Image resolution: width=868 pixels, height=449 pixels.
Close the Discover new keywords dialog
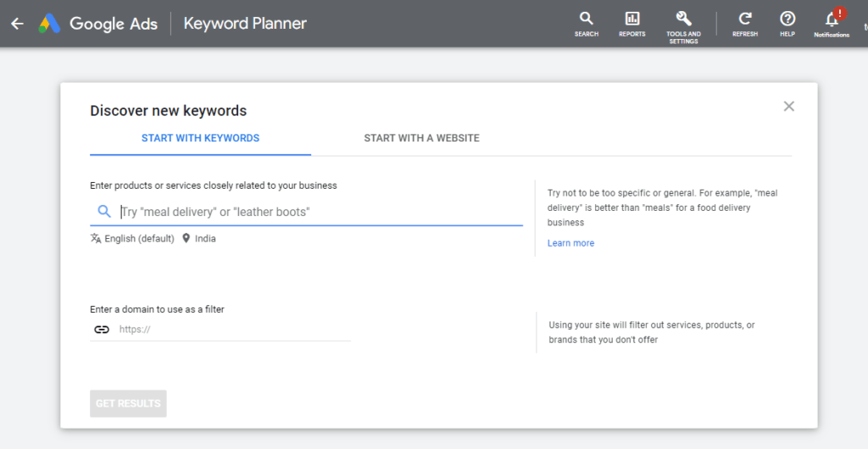[x=789, y=106]
